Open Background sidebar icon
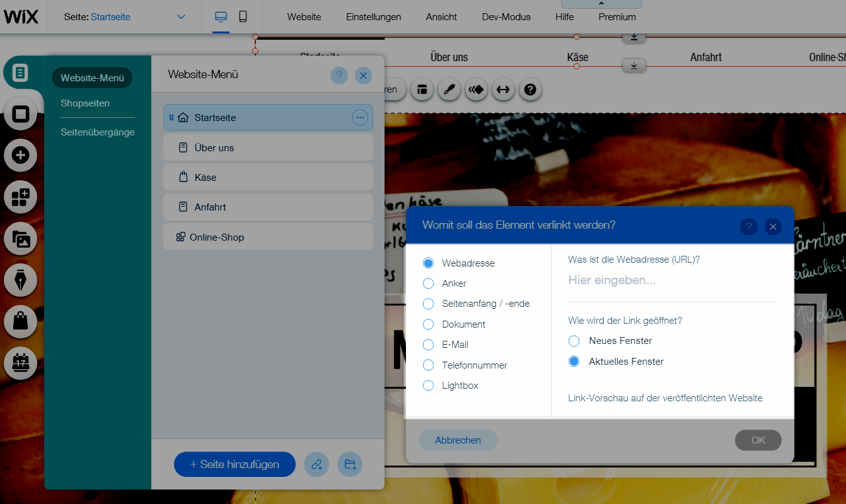Screen dimensions: 846x504 (21, 114)
